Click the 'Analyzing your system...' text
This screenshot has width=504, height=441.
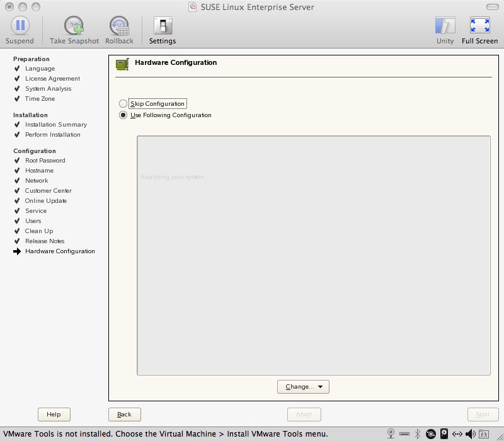(x=175, y=177)
